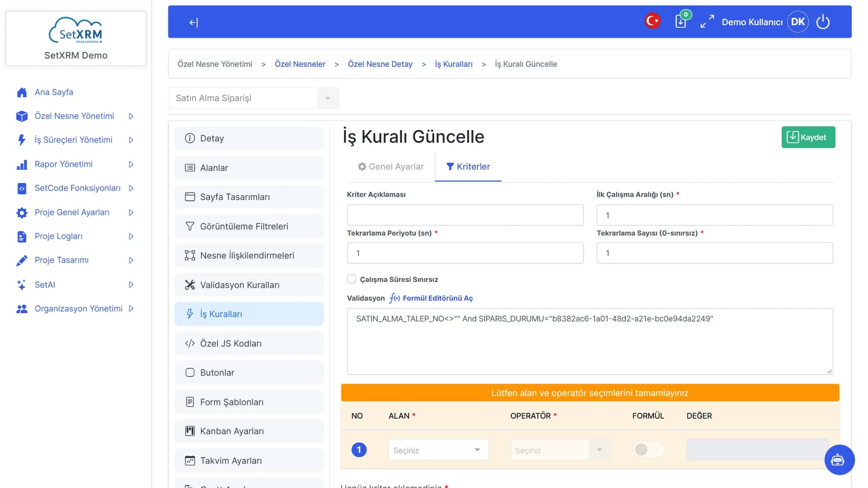This screenshot has height=488, width=868.
Task: Toggle the FORMÜL switch in row 1
Action: click(x=648, y=450)
